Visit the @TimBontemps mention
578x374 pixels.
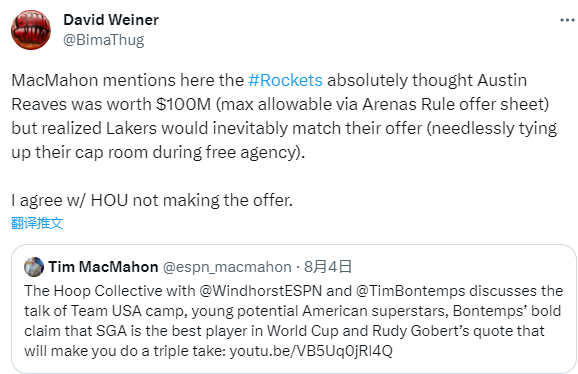pyautogui.click(x=411, y=291)
